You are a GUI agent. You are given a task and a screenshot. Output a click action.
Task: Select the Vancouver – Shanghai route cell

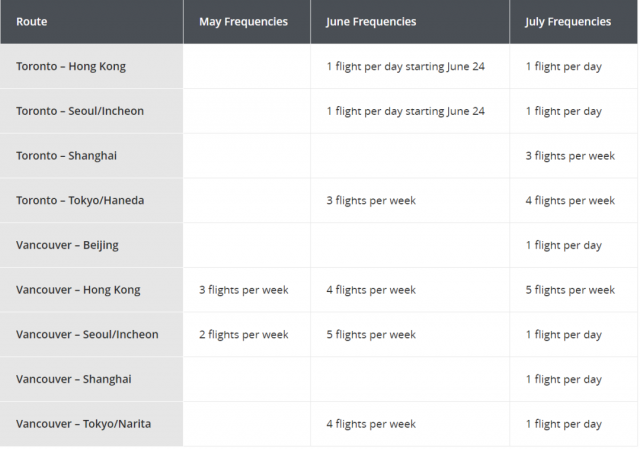click(91, 379)
